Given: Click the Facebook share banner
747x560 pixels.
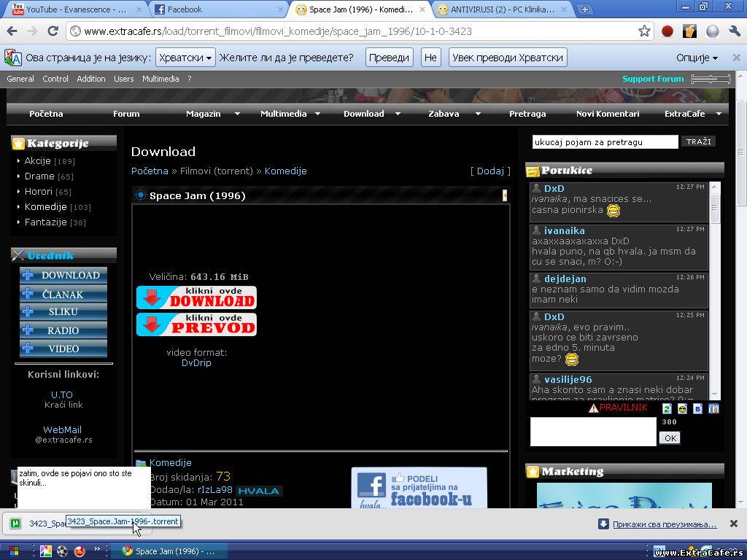Looking at the screenshot, I should 419,488.
